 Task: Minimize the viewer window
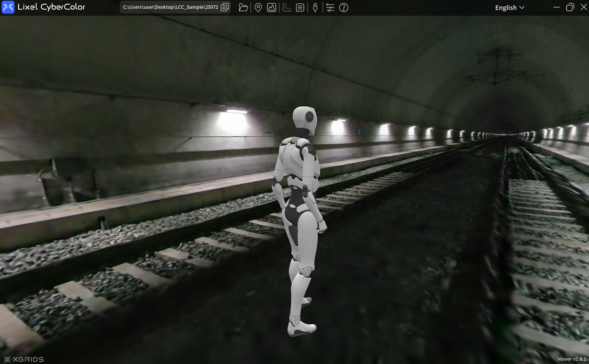[x=557, y=7]
